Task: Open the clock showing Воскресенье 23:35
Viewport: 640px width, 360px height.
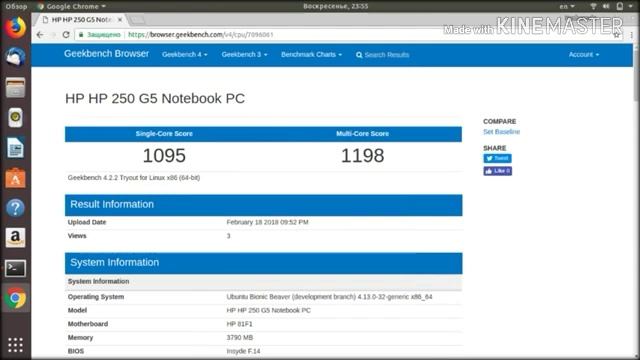Action: coord(336,6)
